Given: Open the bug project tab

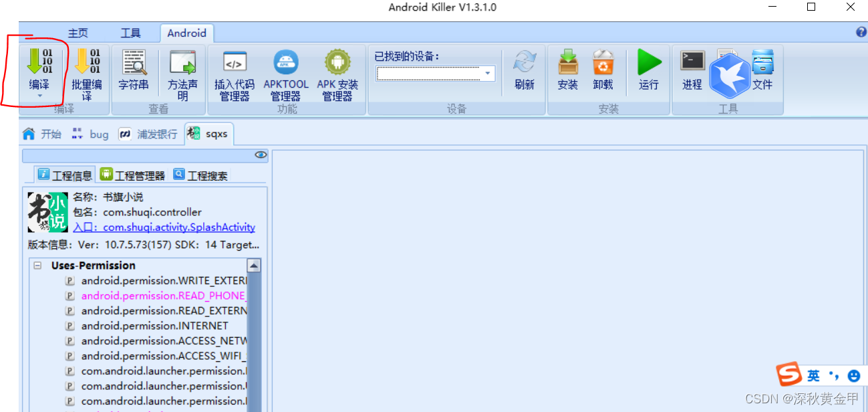Looking at the screenshot, I should click(x=90, y=134).
